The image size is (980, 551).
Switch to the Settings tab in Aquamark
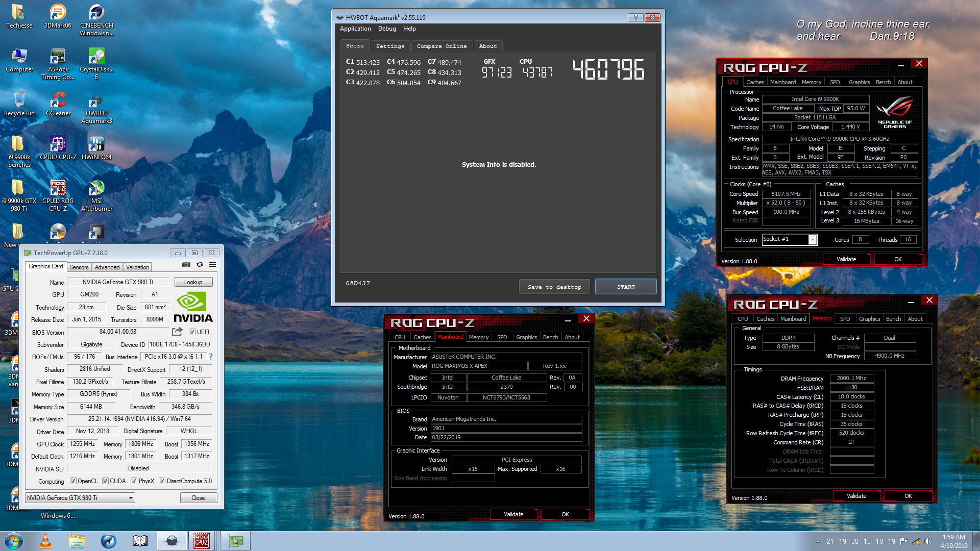390,46
